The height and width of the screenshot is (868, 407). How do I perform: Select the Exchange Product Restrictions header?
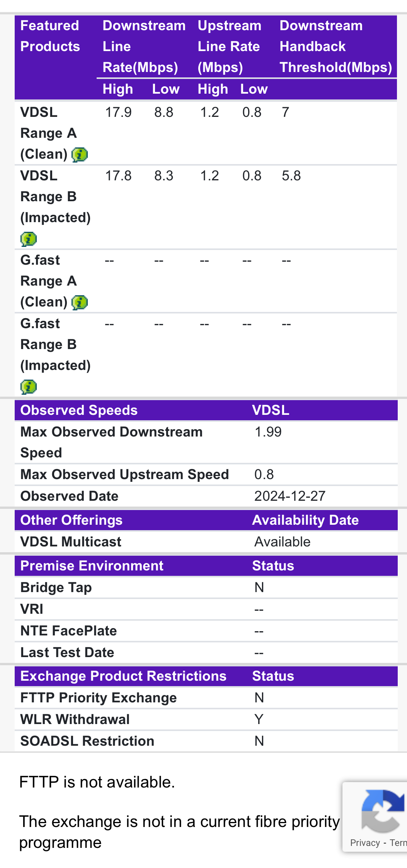(123, 676)
